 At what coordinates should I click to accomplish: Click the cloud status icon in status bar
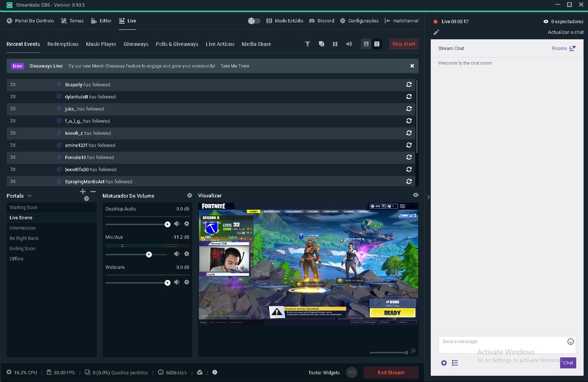(199, 372)
